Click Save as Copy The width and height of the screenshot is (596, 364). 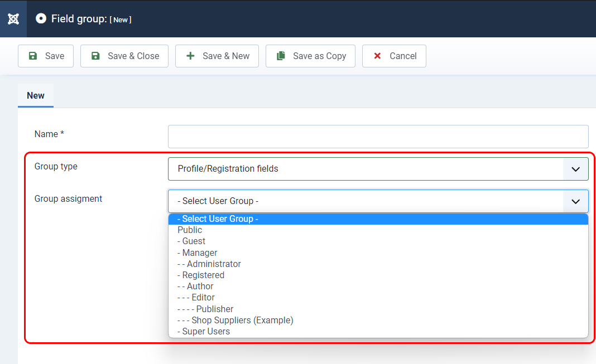(310, 56)
